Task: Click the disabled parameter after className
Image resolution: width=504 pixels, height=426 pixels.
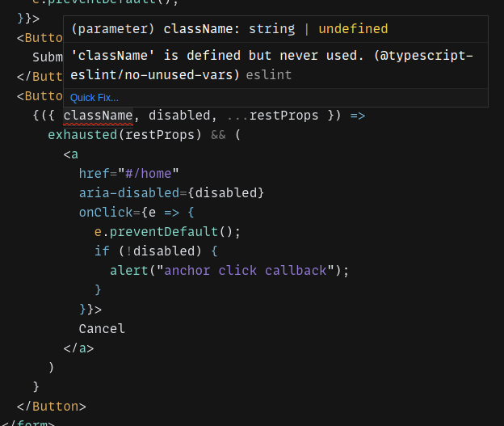Action: 179,116
